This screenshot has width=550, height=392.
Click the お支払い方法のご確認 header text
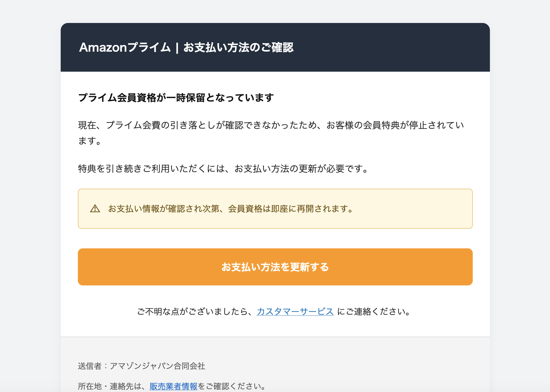[x=238, y=47]
